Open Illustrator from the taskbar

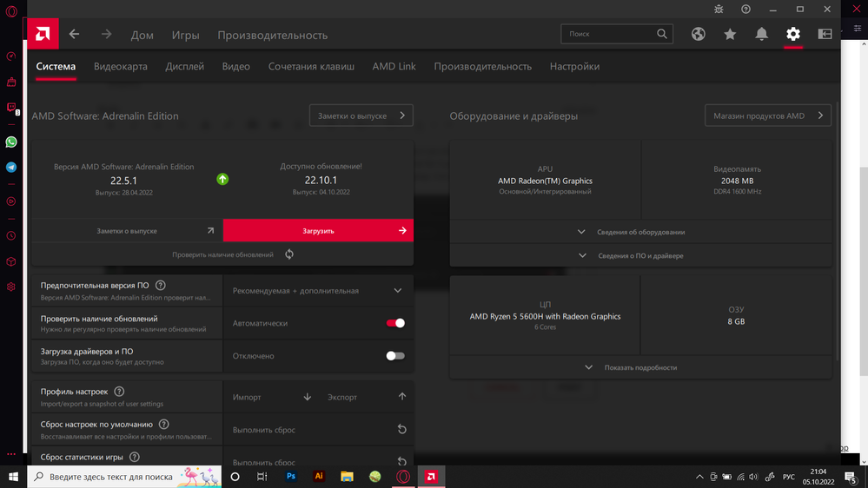[x=319, y=477]
